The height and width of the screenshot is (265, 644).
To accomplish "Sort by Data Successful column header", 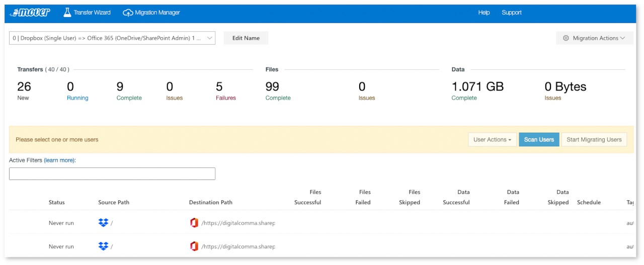I will [456, 197].
